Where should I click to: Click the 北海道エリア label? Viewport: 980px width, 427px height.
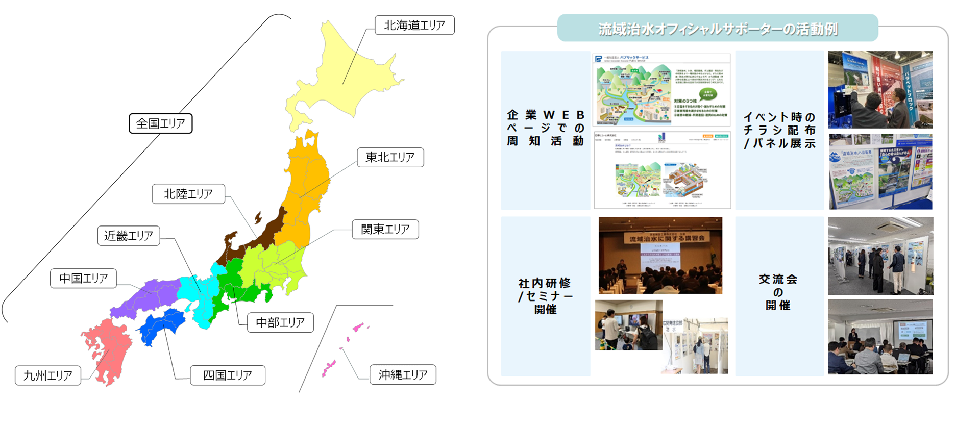coord(414,25)
